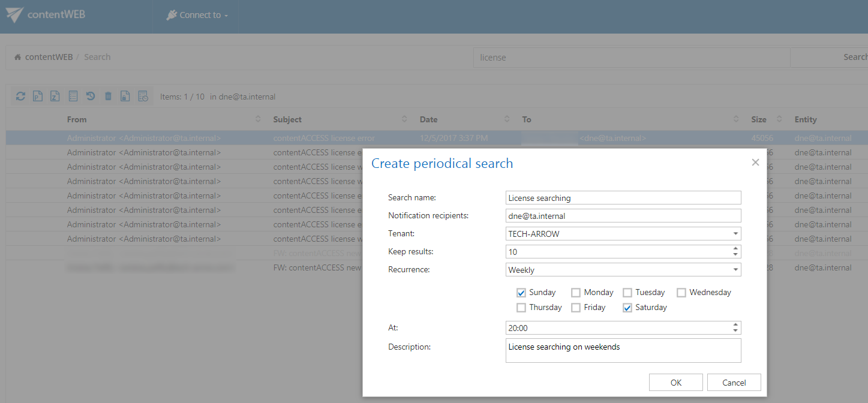Click the export to PST icon
Viewport: 868px width, 403px height.
point(38,96)
